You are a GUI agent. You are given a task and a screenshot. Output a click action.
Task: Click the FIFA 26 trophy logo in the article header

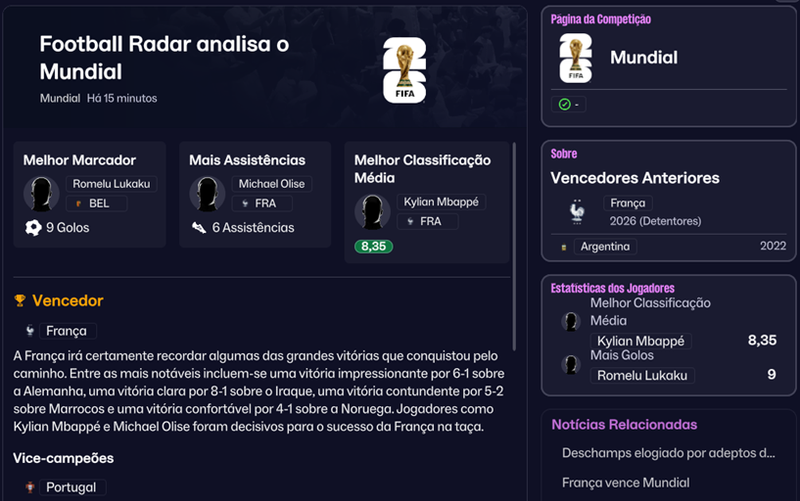(405, 70)
